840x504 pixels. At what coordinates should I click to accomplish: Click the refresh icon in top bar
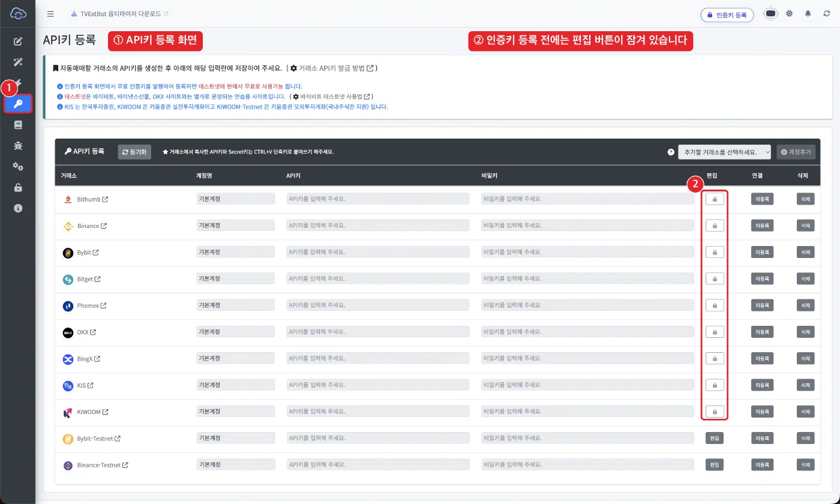827,13
